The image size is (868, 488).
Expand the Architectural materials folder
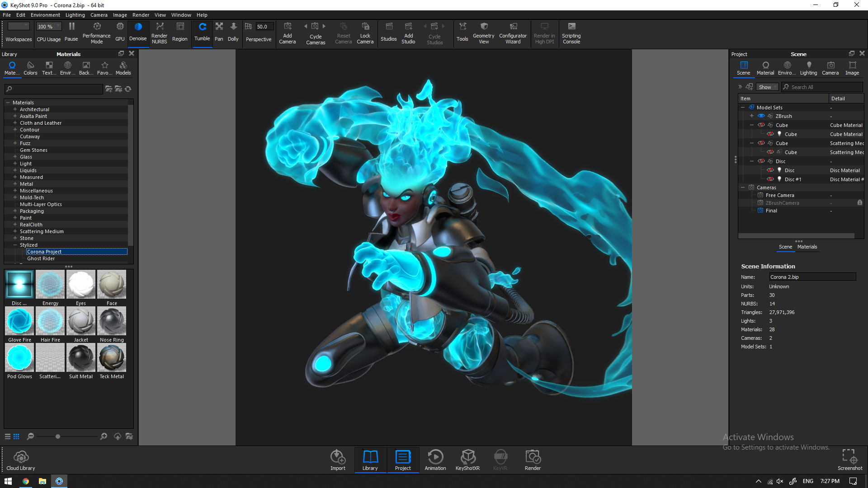pos(15,109)
